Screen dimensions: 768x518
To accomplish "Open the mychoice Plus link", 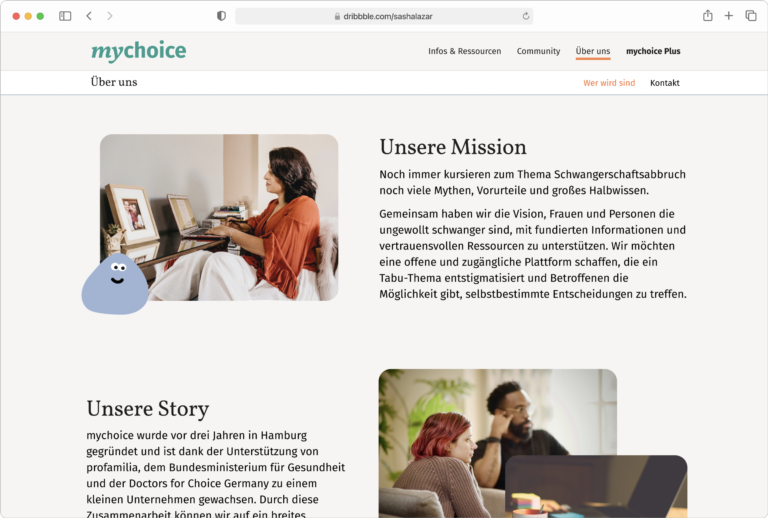I will coord(653,51).
